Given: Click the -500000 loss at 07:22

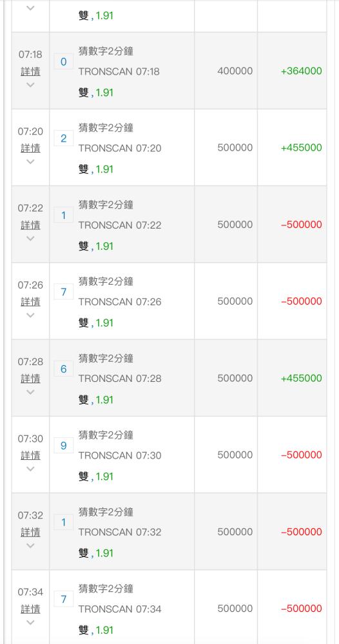Looking at the screenshot, I should [x=301, y=225].
